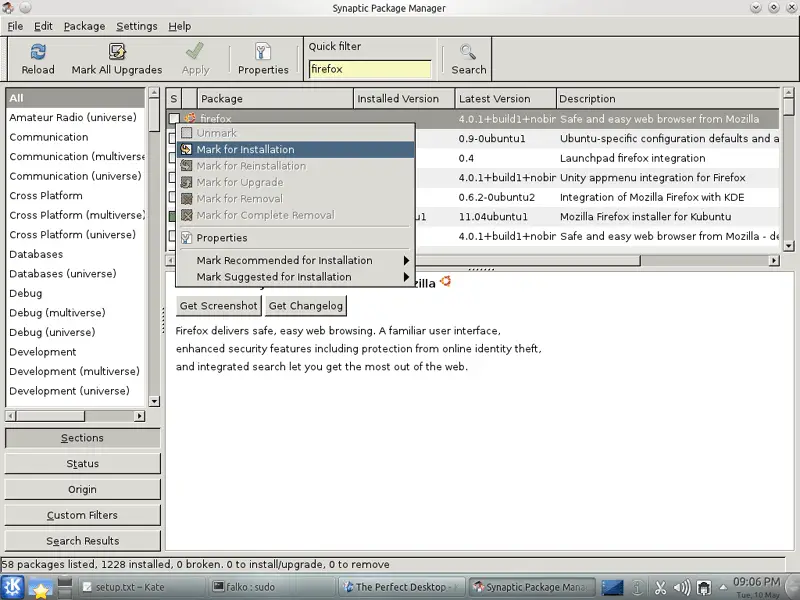Click the Ubuntu logo beside the description title

(x=445, y=281)
